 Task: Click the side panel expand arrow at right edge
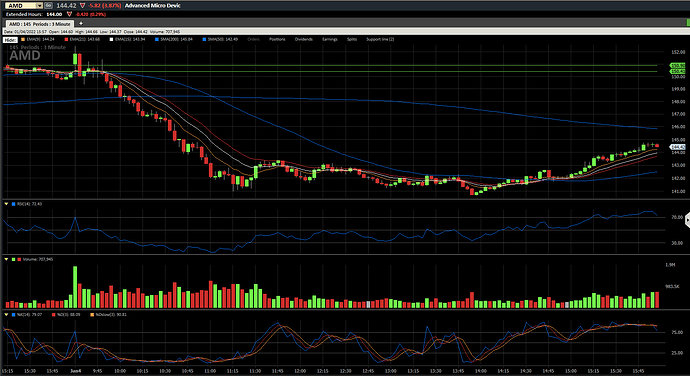[688, 220]
